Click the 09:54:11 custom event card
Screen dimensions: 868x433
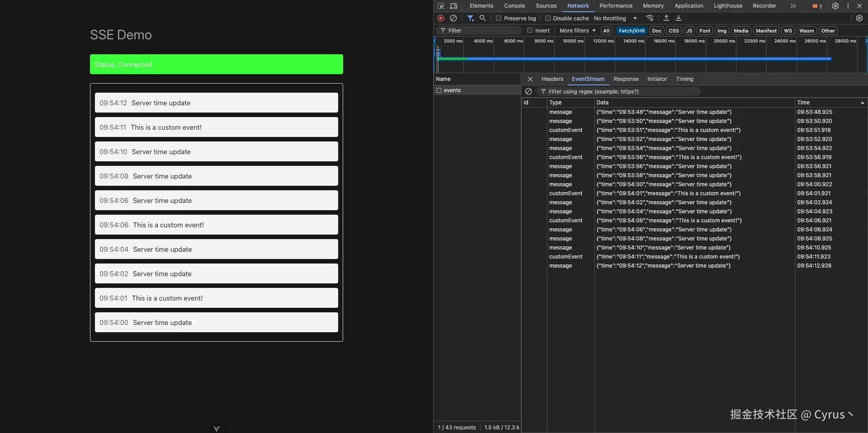coord(217,127)
